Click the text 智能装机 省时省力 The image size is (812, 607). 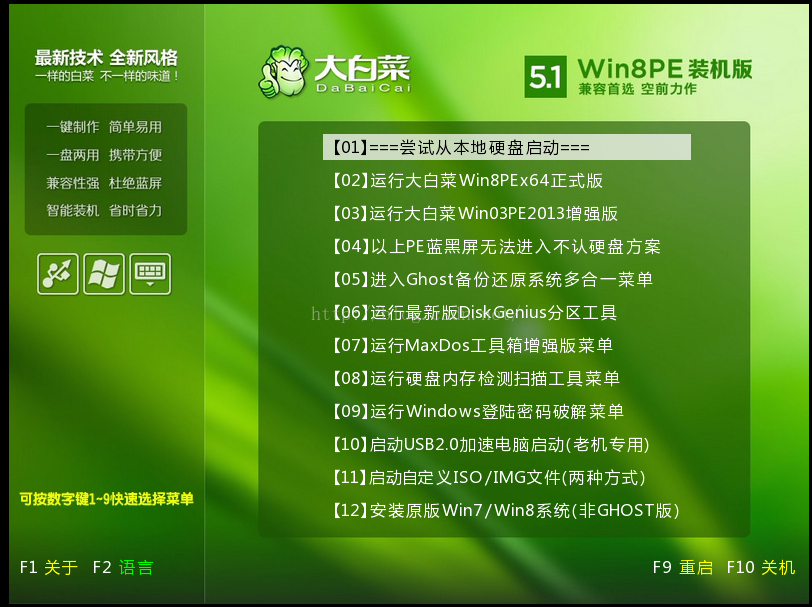104,211
